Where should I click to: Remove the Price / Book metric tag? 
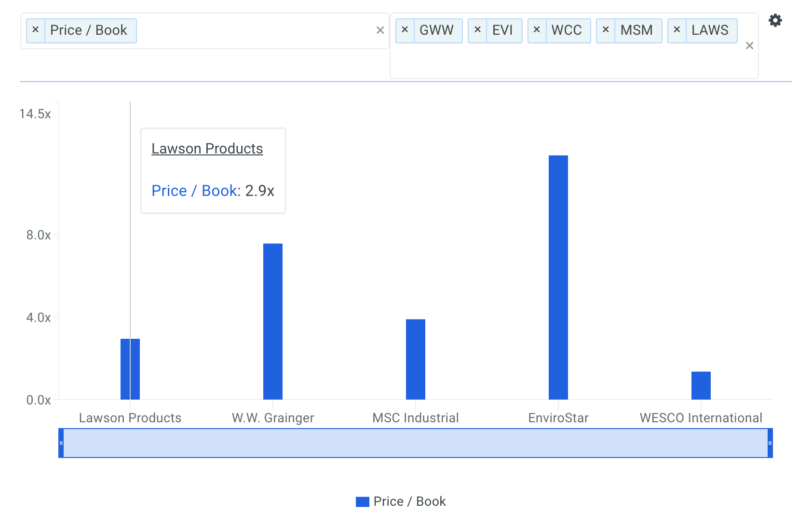pos(35,30)
